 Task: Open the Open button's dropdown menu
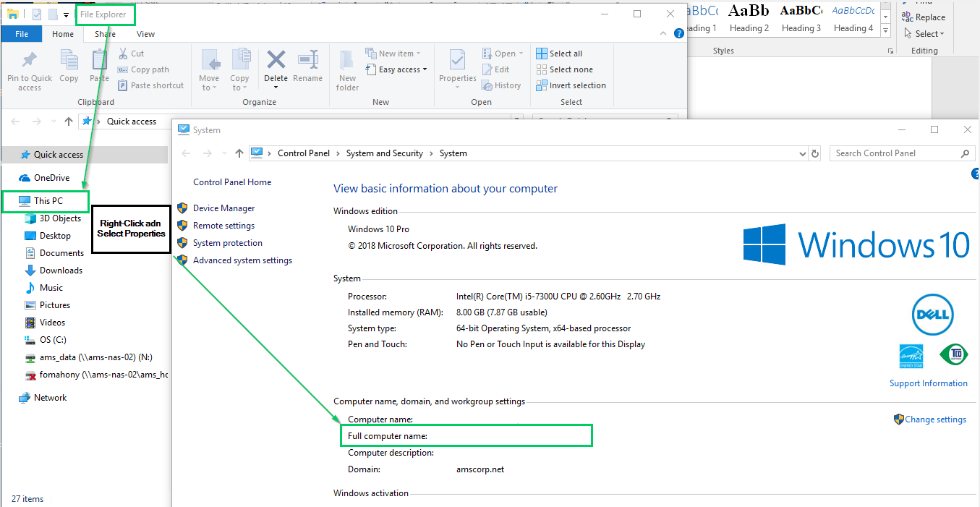[x=521, y=54]
